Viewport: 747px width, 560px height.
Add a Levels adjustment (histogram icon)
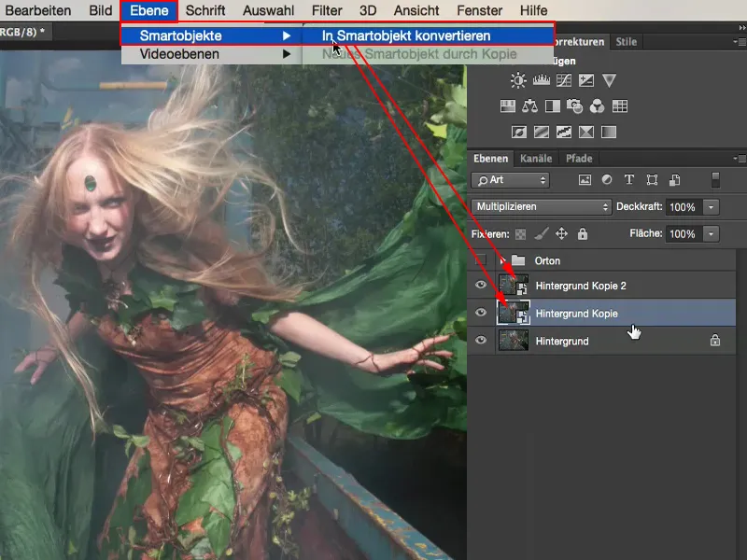pyautogui.click(x=542, y=80)
